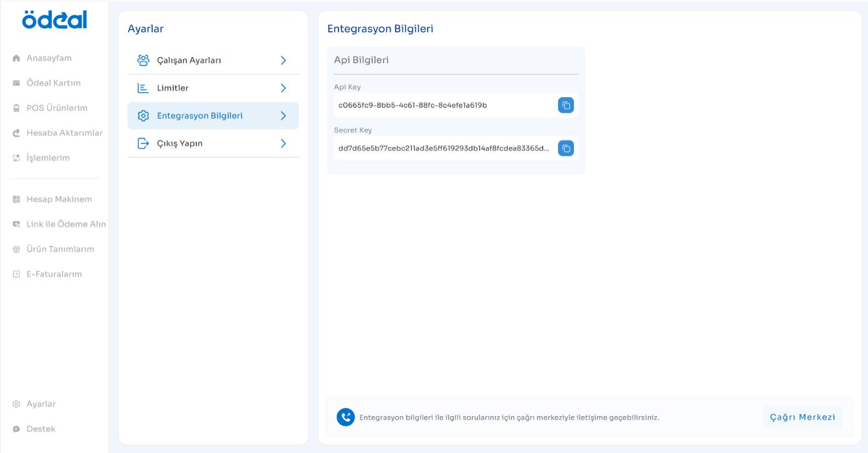Image resolution: width=868 pixels, height=453 pixels.
Task: Expand Çıkış Yapın chevron arrow
Action: tap(283, 144)
